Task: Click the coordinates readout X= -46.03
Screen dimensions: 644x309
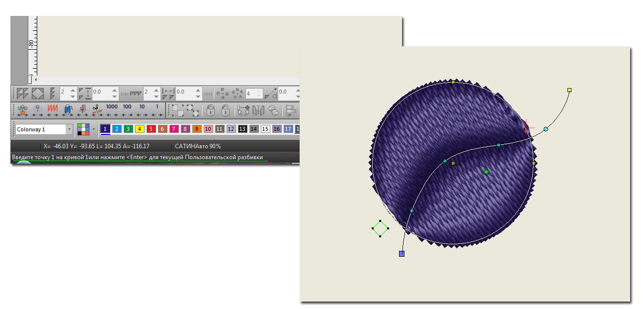Action: pyautogui.click(x=60, y=146)
